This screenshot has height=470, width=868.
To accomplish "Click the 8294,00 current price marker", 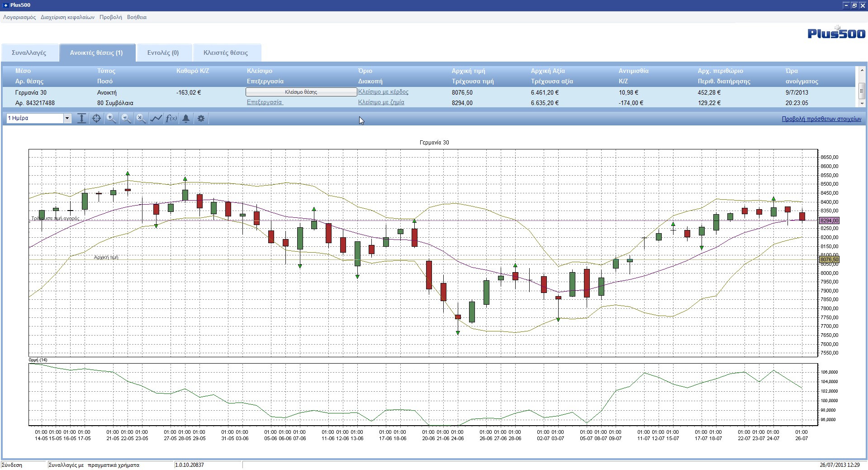I will (x=829, y=221).
